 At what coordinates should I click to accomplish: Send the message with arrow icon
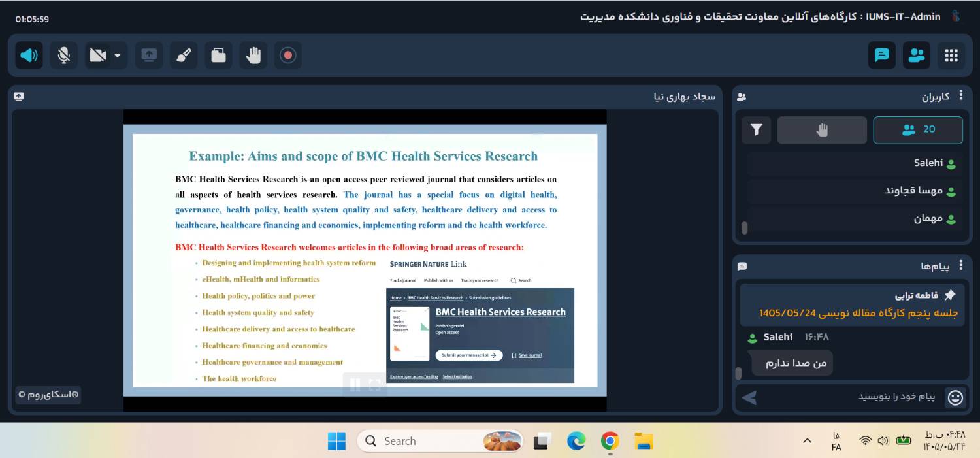749,397
